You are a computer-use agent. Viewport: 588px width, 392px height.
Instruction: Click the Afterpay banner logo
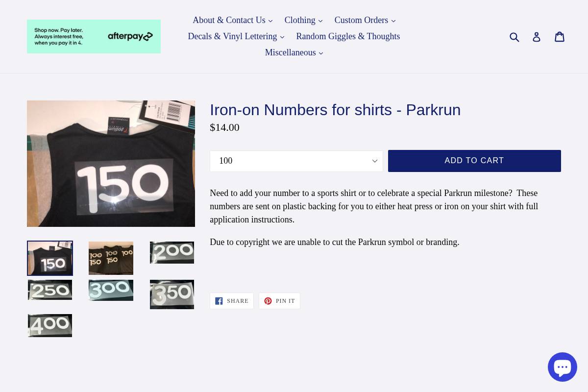(x=94, y=36)
